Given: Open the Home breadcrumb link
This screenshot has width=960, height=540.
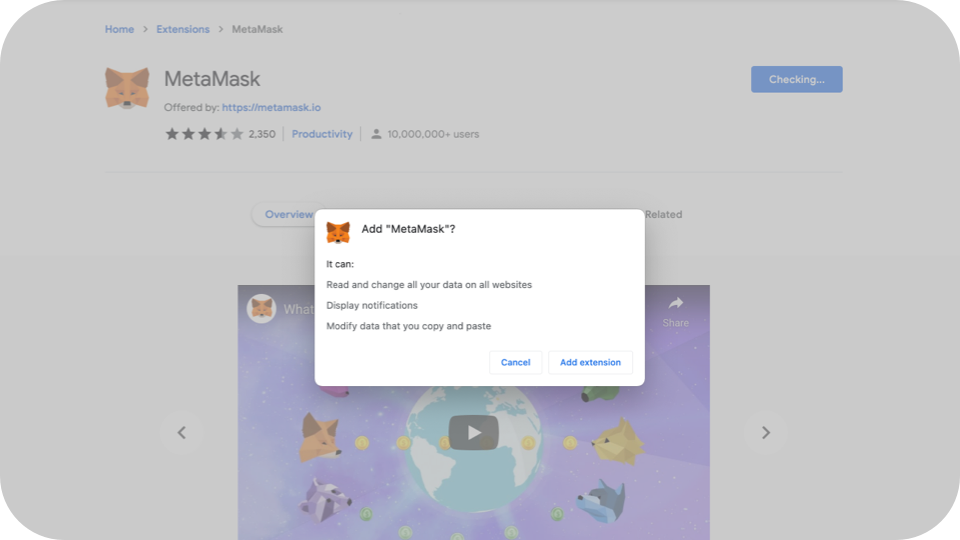Looking at the screenshot, I should pyautogui.click(x=119, y=29).
